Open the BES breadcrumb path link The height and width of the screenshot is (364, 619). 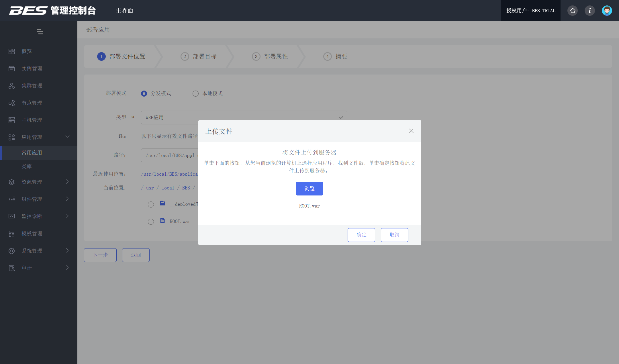(x=186, y=188)
